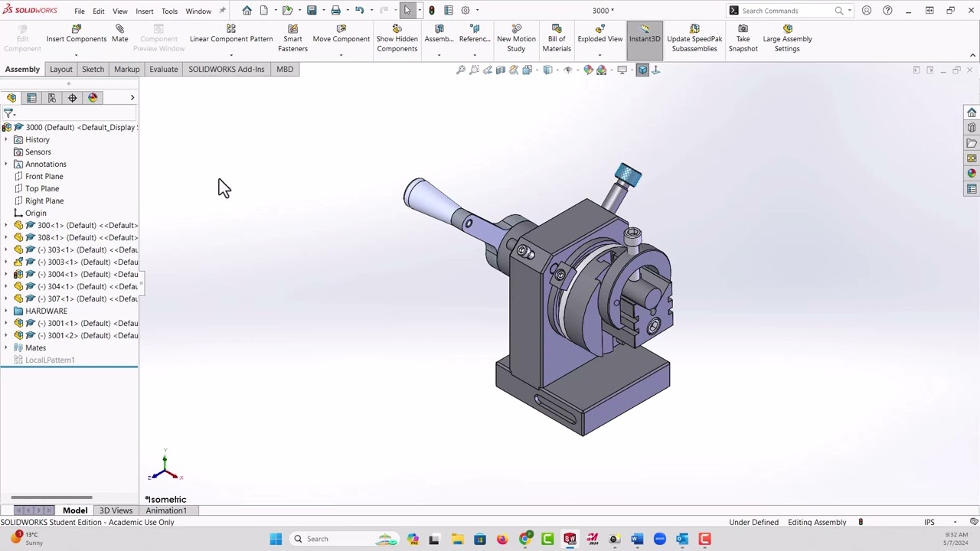Take Snapshot with the camera tool
Screen dimensions: 980x551
(x=743, y=38)
